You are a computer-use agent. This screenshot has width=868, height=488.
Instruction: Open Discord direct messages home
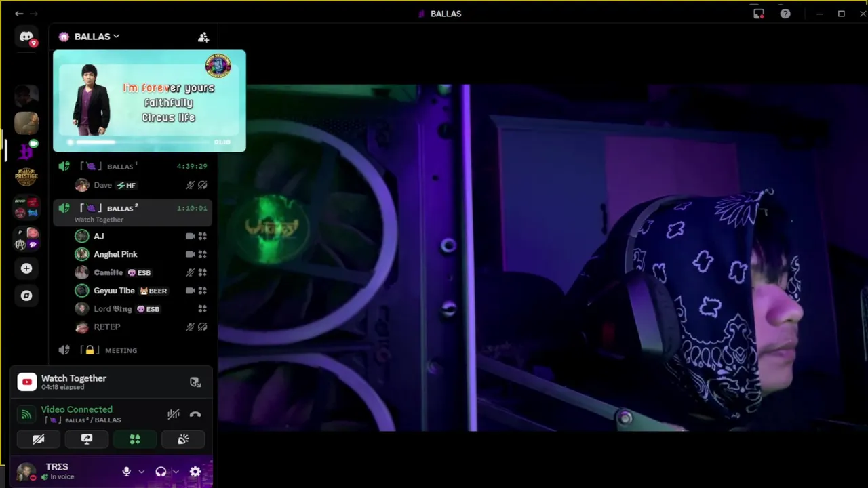(26, 37)
